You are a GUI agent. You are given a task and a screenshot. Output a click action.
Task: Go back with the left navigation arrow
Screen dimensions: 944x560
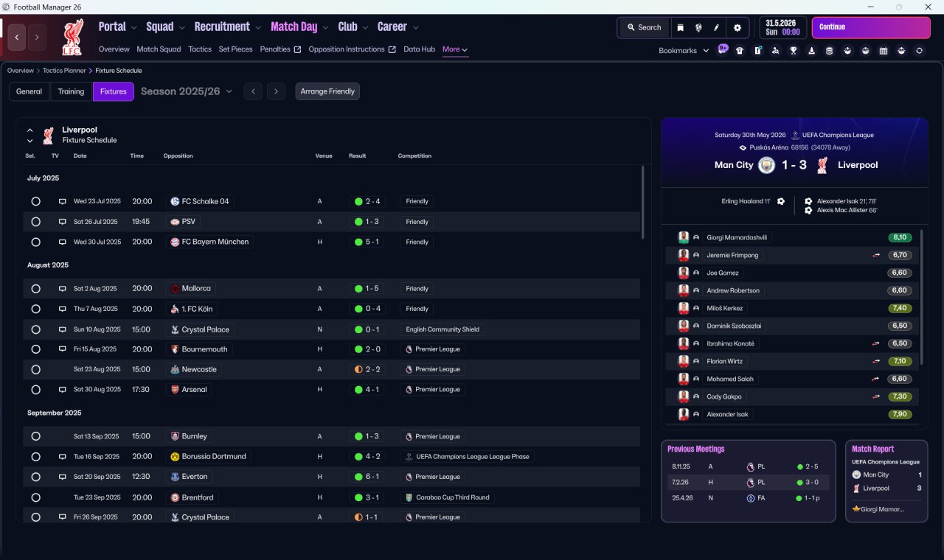pyautogui.click(x=17, y=37)
